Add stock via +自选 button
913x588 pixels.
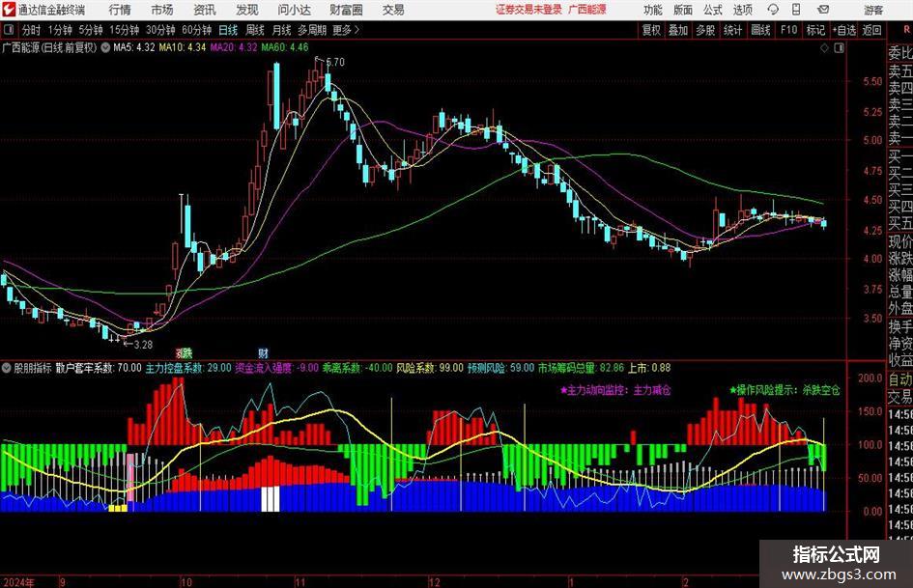(x=844, y=30)
